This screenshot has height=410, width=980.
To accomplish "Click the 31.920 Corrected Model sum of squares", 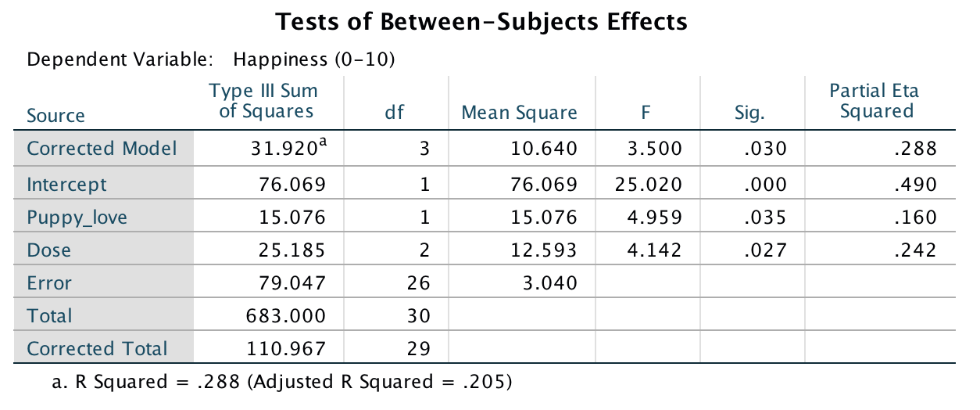I will click(286, 149).
